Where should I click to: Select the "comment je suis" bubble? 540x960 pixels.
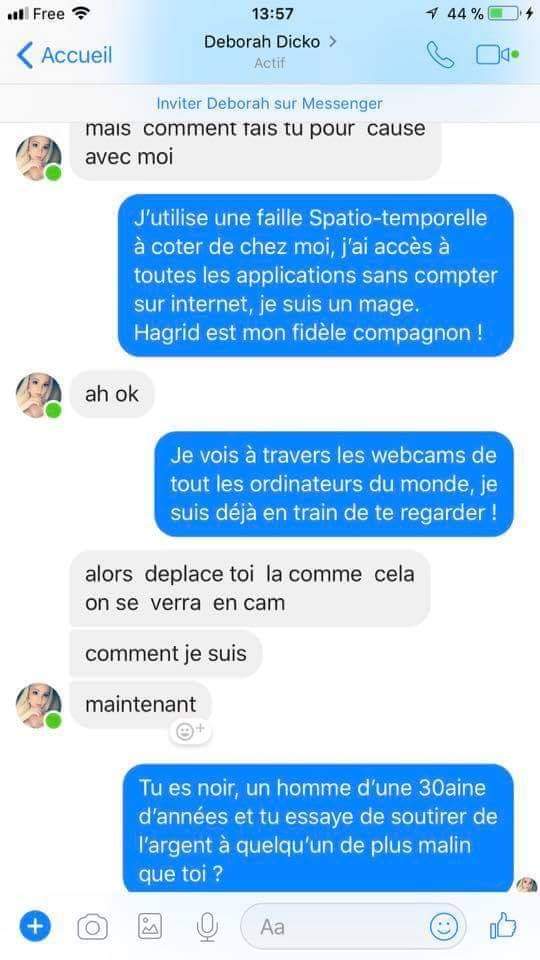[166, 653]
